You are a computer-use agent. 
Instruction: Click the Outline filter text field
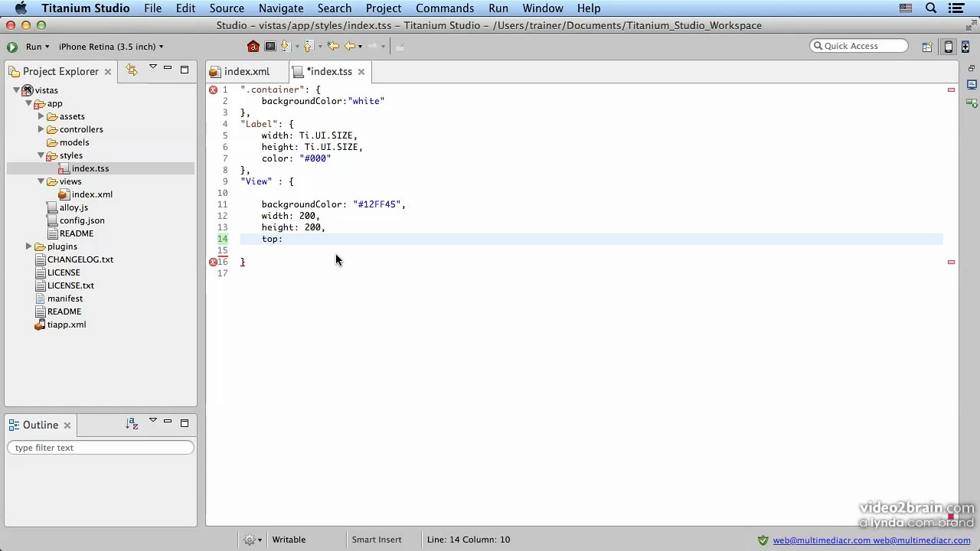100,448
